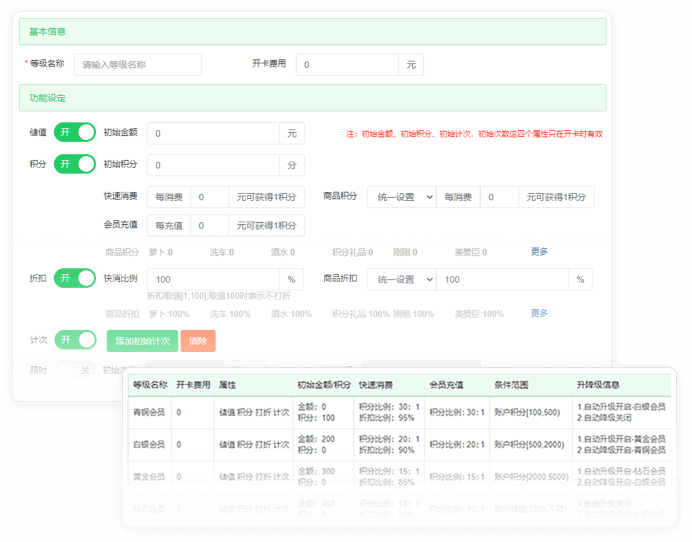Click 积分礼品:0 in 商品积分 list
This screenshot has height=542, width=692.
[x=352, y=252]
